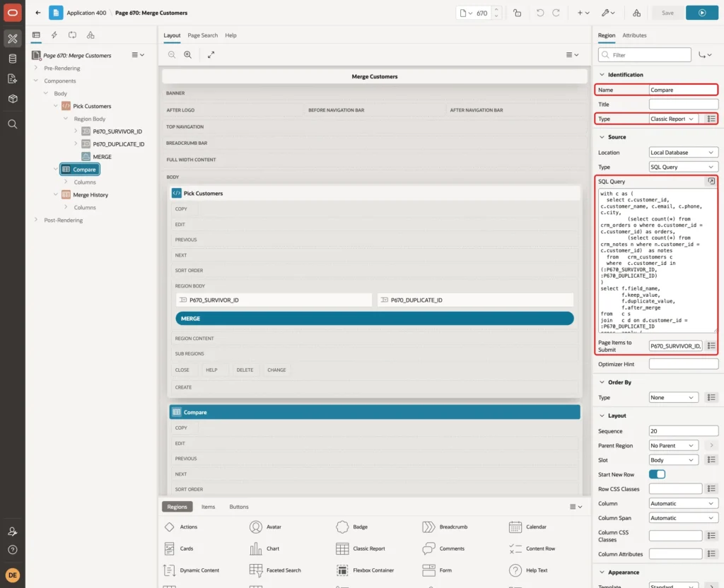Image resolution: width=724 pixels, height=588 pixels.
Task: Run the page with play button
Action: coord(702,13)
